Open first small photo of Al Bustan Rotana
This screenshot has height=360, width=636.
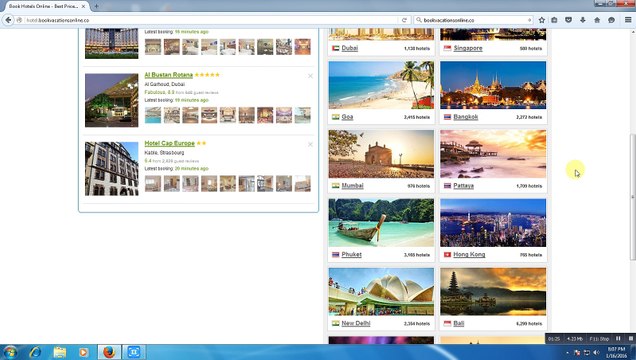[x=153, y=115]
